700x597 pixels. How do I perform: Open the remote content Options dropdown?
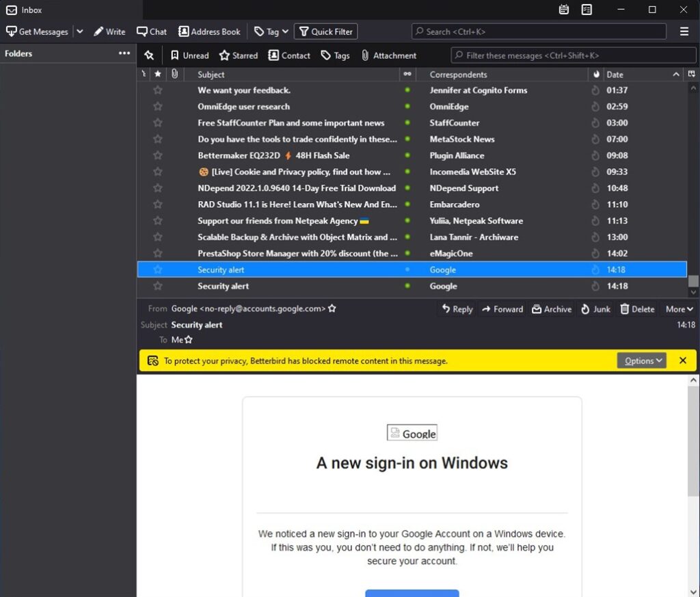[x=641, y=360]
